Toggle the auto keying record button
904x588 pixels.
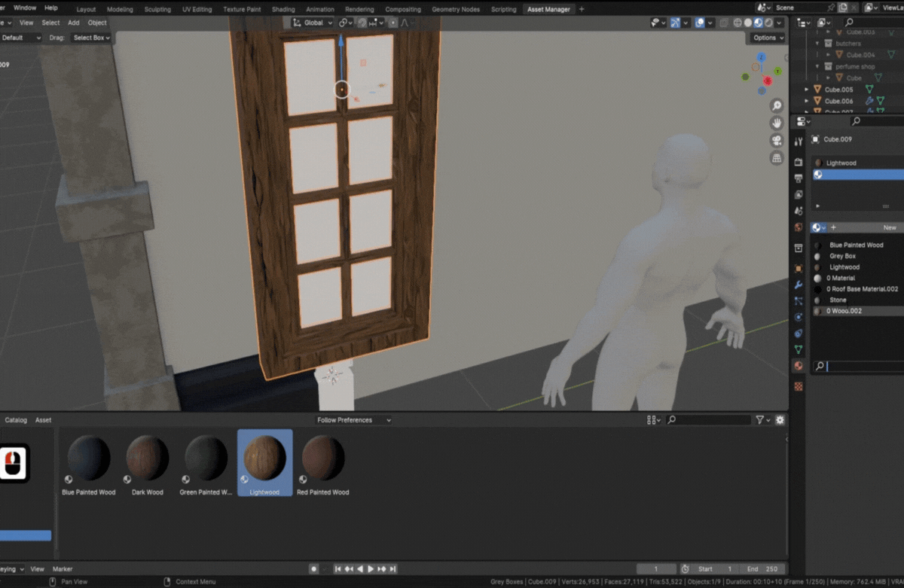(x=314, y=569)
